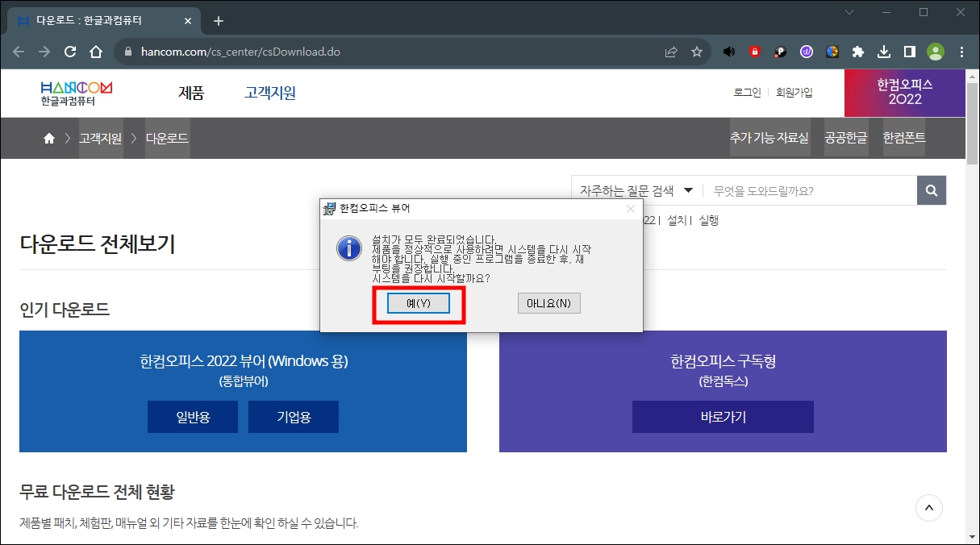Click the 회원가입 link
Screen dimensions: 980x545
794,93
